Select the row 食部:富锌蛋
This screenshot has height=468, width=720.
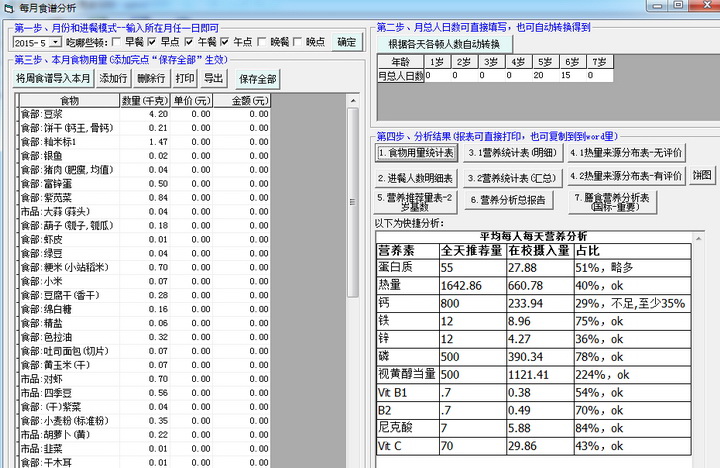[x=145, y=184]
